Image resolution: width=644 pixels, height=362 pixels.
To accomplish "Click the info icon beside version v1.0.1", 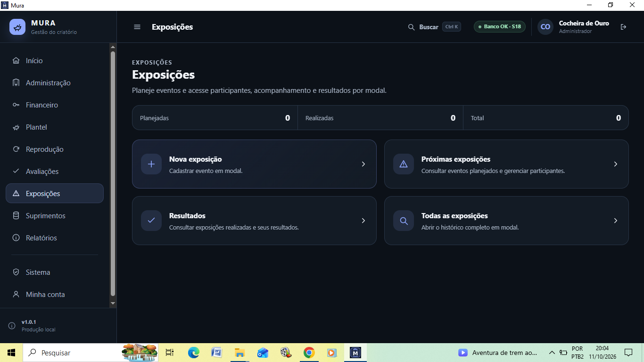I will click(x=12, y=326).
